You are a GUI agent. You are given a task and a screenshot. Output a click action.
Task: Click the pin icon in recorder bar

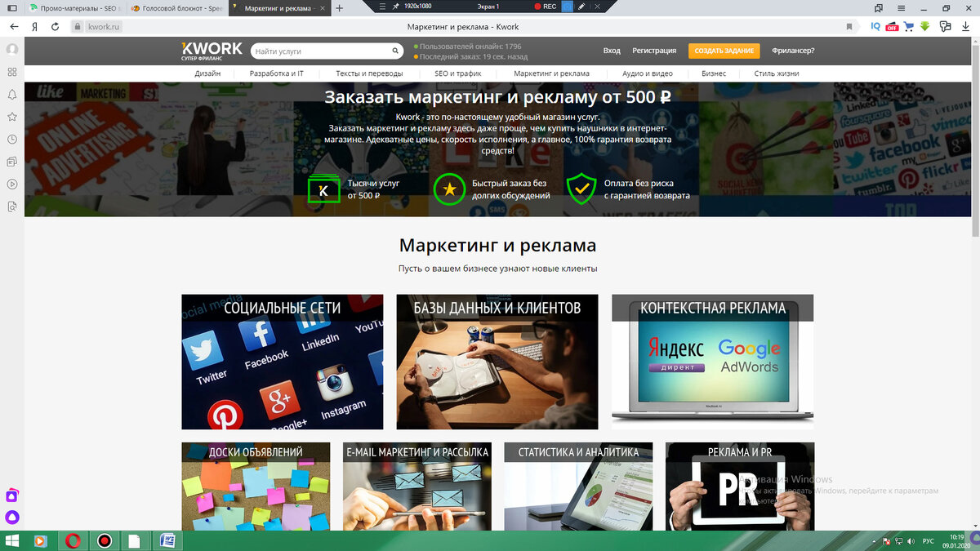tap(396, 6)
